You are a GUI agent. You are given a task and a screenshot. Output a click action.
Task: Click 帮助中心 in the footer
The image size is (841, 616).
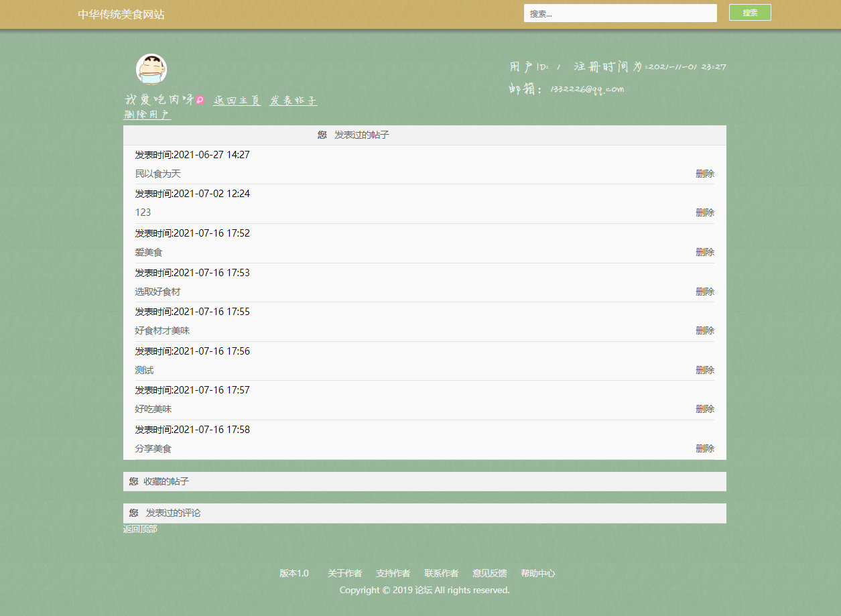click(538, 573)
